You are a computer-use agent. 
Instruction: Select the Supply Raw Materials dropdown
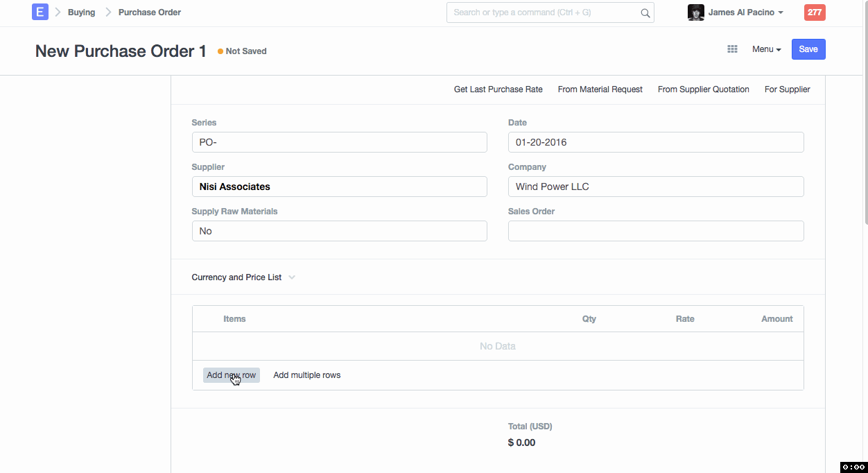[x=339, y=231]
